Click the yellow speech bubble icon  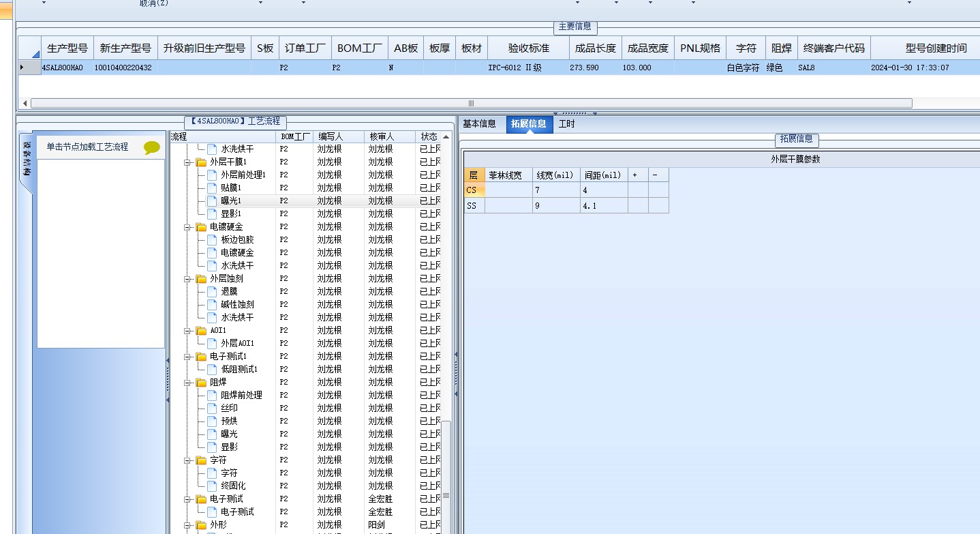click(x=152, y=148)
